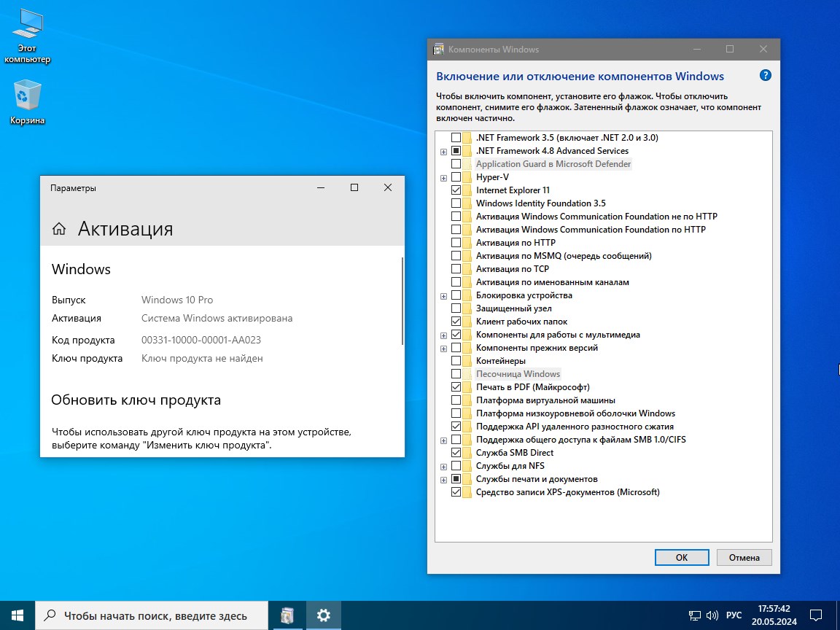Click the Компоненты Windows icon on taskbar
Viewport: 840px width, 630px height.
tap(287, 615)
